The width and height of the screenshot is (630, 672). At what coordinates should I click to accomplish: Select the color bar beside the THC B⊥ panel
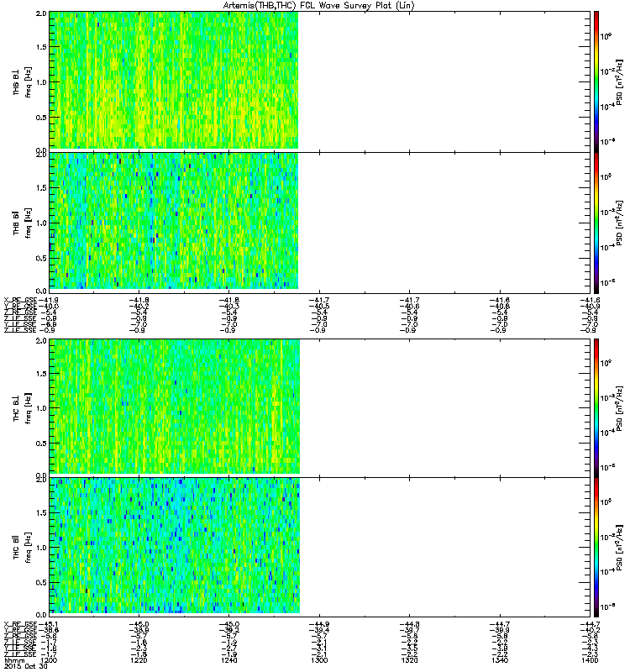tap(596, 408)
